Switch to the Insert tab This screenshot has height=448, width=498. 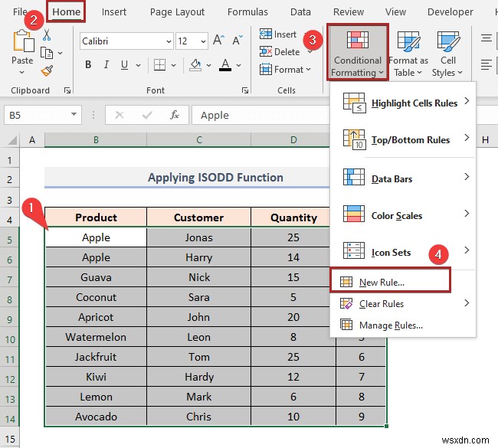pyautogui.click(x=113, y=12)
